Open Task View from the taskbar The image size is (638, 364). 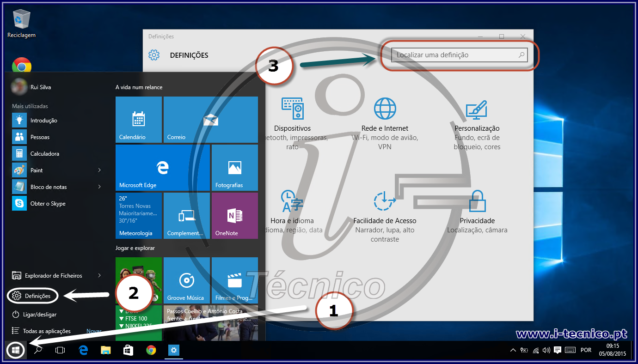[60, 350]
